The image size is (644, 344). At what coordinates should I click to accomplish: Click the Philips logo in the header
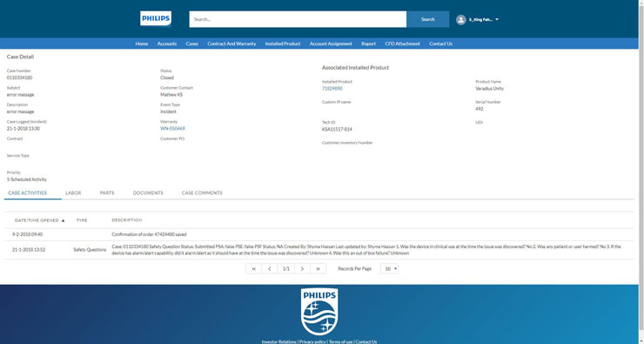click(156, 18)
